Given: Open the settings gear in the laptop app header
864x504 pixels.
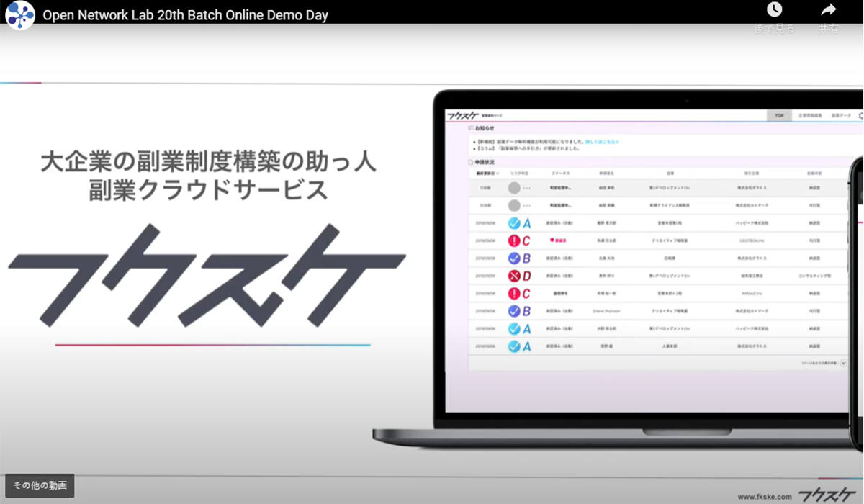Looking at the screenshot, I should click(x=860, y=115).
